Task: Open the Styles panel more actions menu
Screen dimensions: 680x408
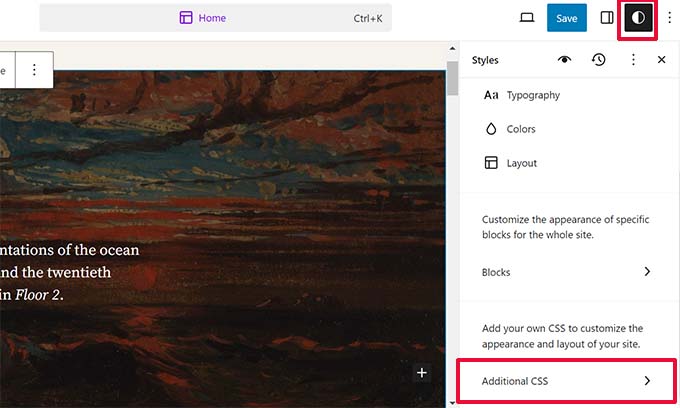Action: click(632, 60)
